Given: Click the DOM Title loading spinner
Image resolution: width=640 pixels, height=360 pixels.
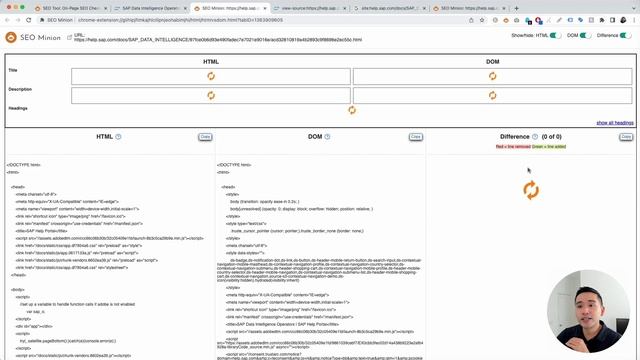Looking at the screenshot, I should 493,76.
